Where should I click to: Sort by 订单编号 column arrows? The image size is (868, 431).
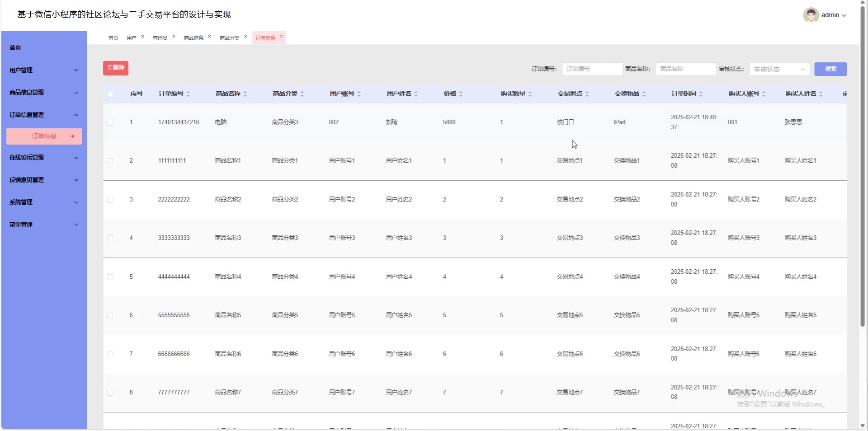tap(188, 94)
